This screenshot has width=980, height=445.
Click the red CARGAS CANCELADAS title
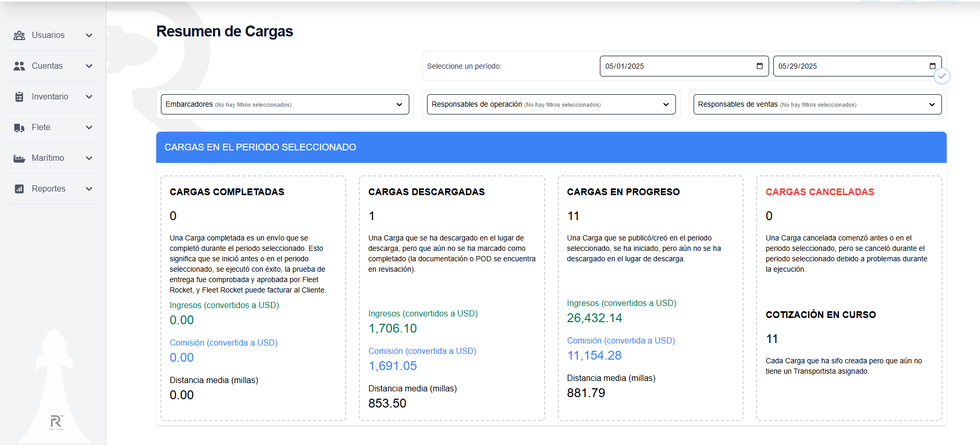[x=820, y=192]
